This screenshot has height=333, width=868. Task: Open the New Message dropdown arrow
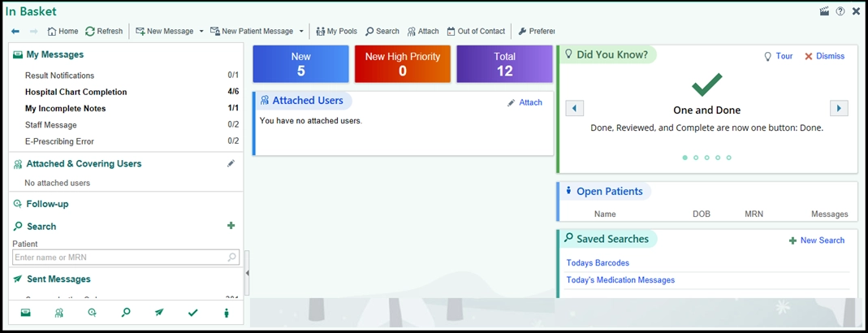tap(201, 32)
